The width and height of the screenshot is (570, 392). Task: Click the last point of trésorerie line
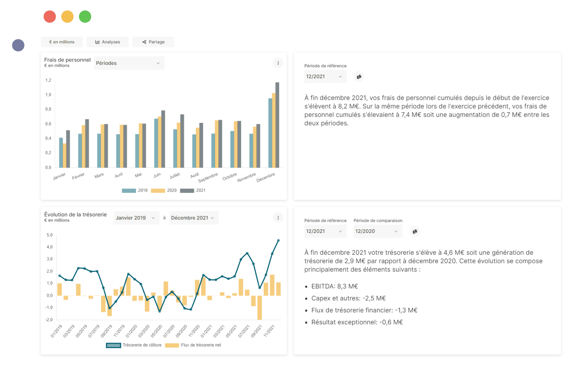tap(278, 240)
